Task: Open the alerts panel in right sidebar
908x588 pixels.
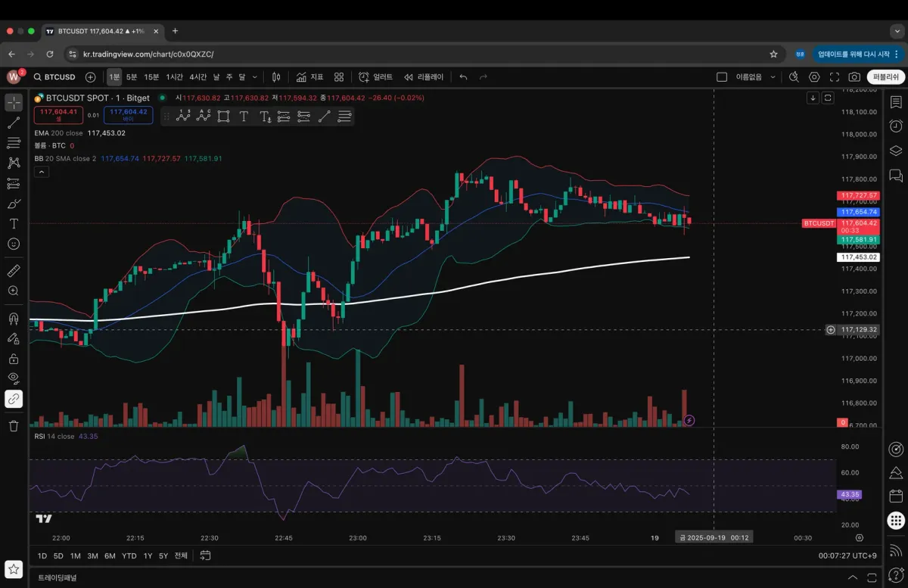Action: [896, 126]
